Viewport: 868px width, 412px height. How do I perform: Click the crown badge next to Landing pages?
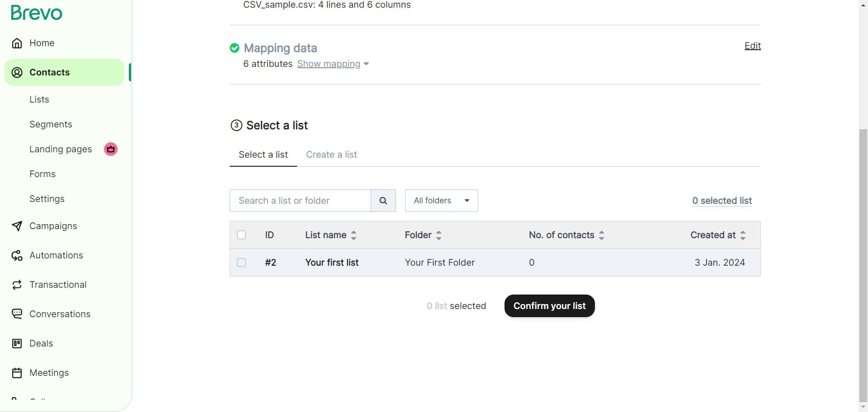click(110, 149)
